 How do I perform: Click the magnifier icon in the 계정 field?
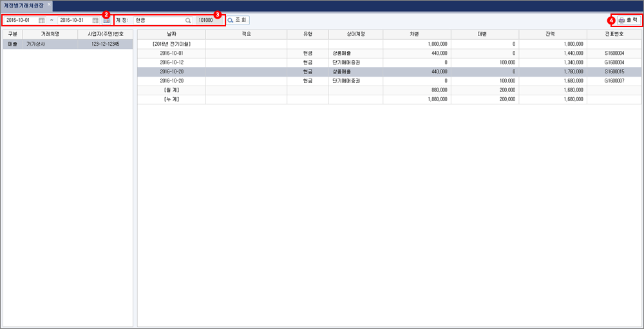pos(187,20)
